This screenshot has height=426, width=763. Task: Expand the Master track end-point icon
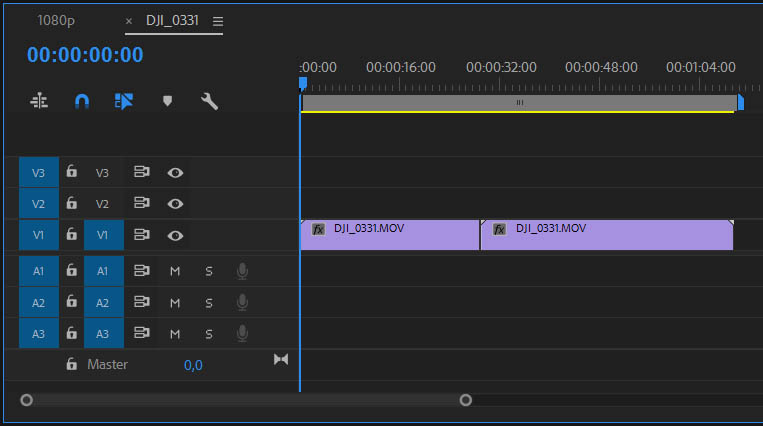pos(281,359)
